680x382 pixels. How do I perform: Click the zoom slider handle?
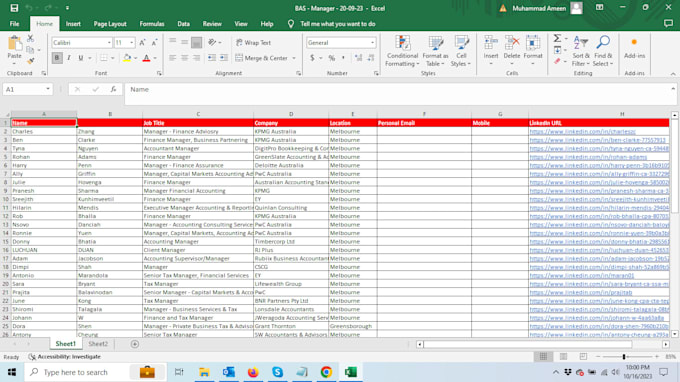pos(624,356)
